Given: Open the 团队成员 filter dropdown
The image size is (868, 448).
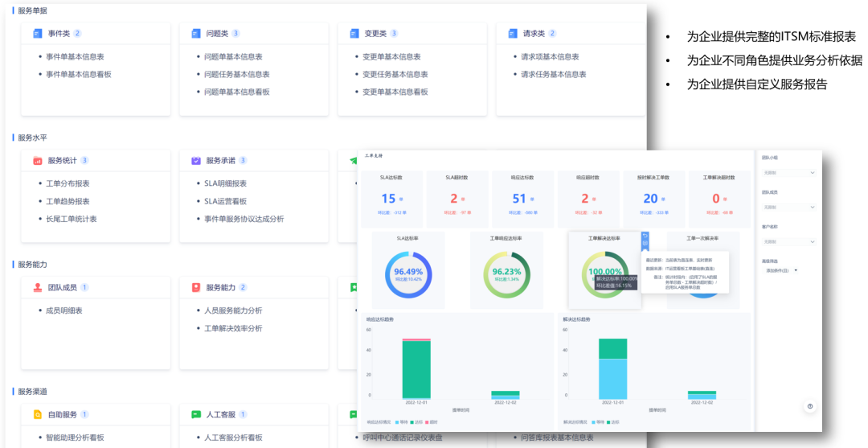Looking at the screenshot, I should click(788, 207).
